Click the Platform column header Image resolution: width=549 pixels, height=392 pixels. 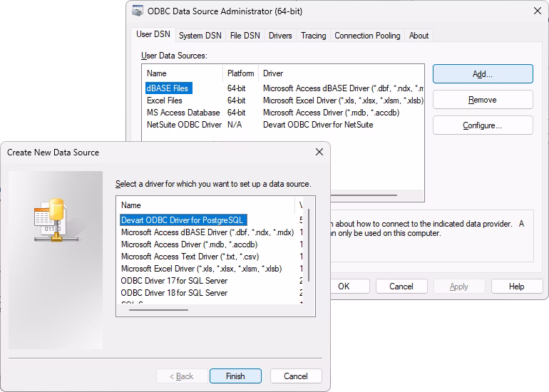[x=240, y=73]
